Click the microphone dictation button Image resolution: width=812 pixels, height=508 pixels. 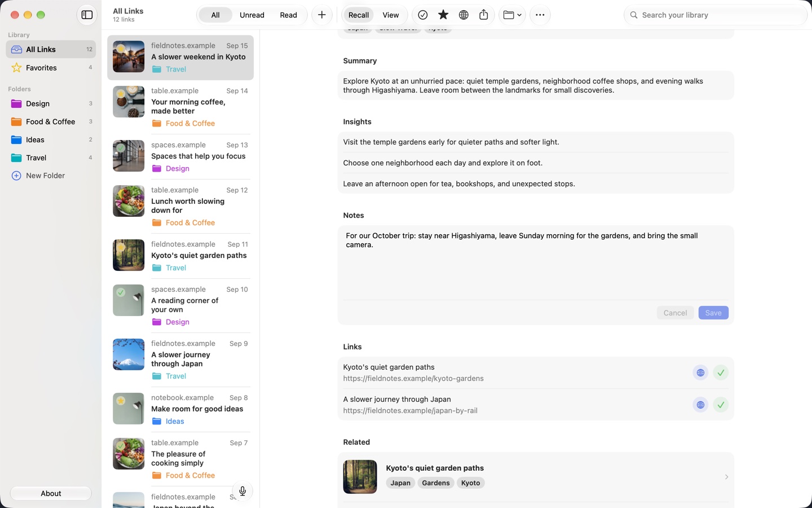(242, 491)
